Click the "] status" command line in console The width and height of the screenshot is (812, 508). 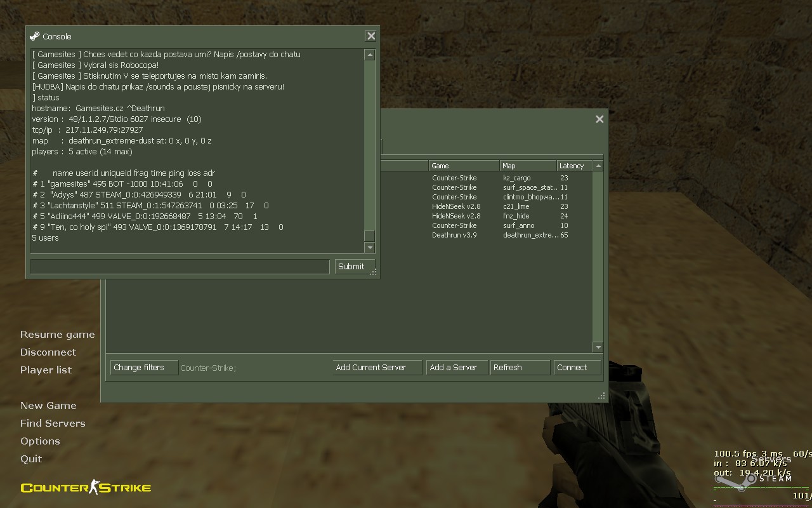click(x=46, y=98)
